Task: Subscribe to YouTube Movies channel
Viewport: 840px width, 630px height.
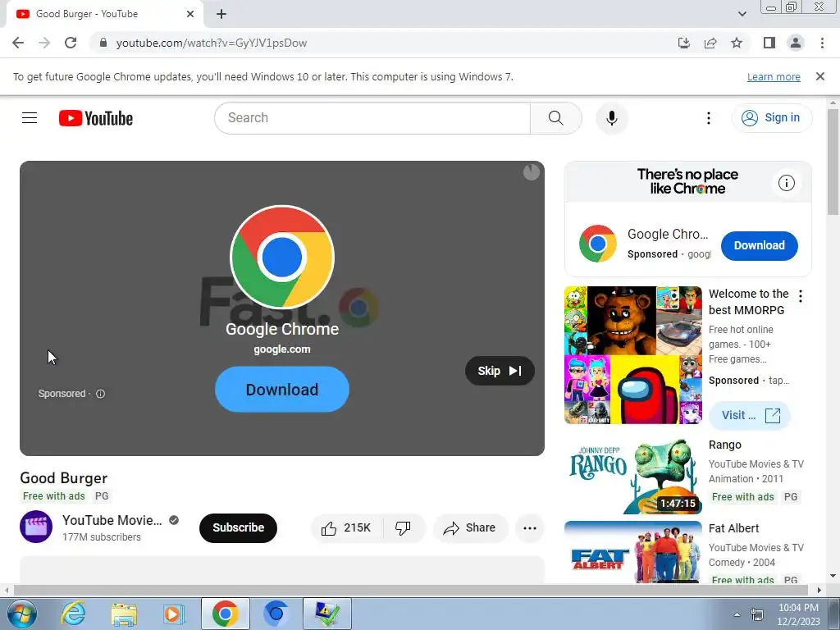Action: pos(238,527)
